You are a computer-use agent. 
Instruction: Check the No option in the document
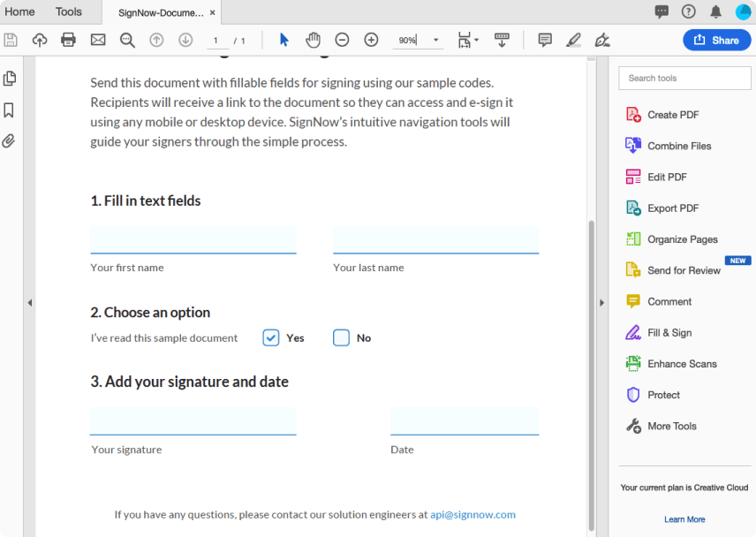[341, 337]
